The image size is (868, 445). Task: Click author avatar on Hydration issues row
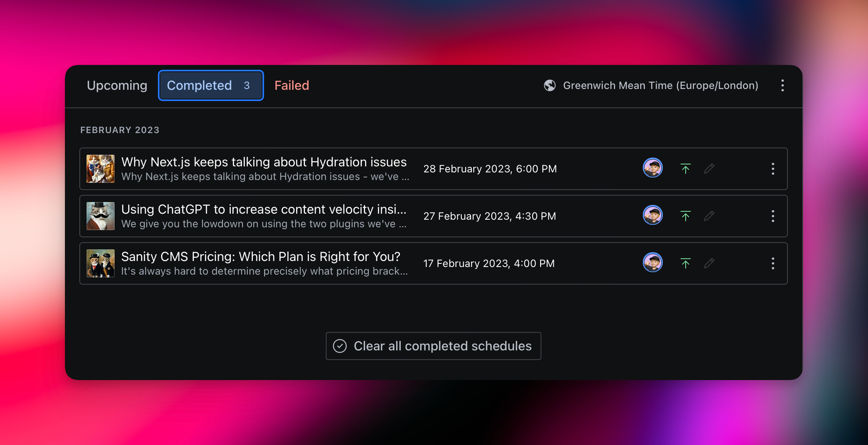652,168
